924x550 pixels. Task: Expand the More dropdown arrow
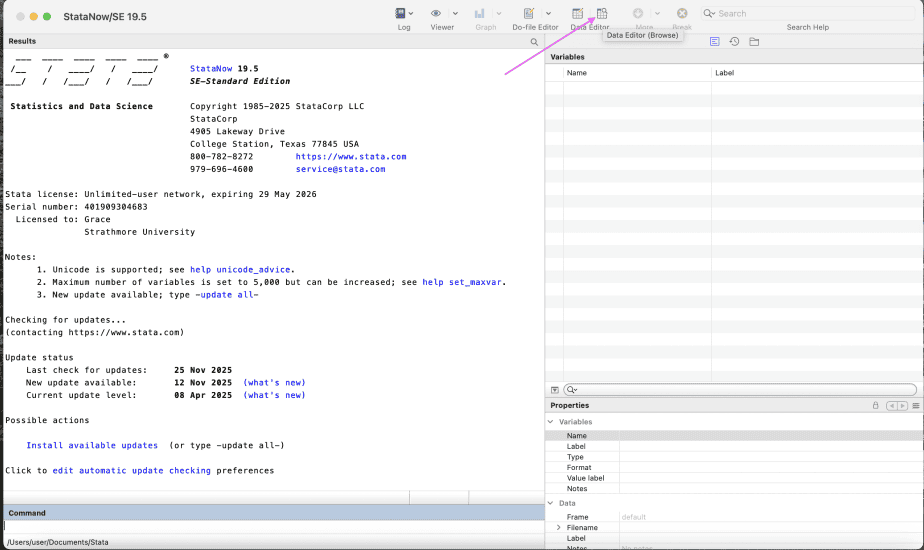[x=657, y=14]
